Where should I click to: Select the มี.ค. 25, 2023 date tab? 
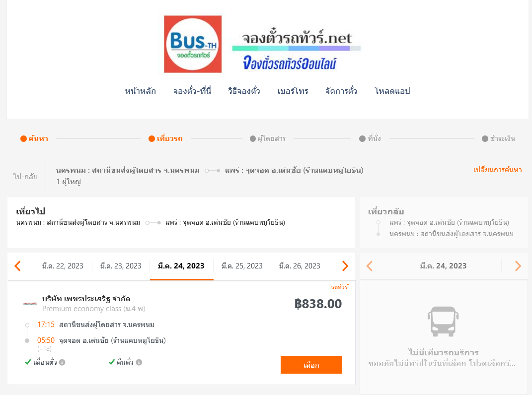(242, 266)
